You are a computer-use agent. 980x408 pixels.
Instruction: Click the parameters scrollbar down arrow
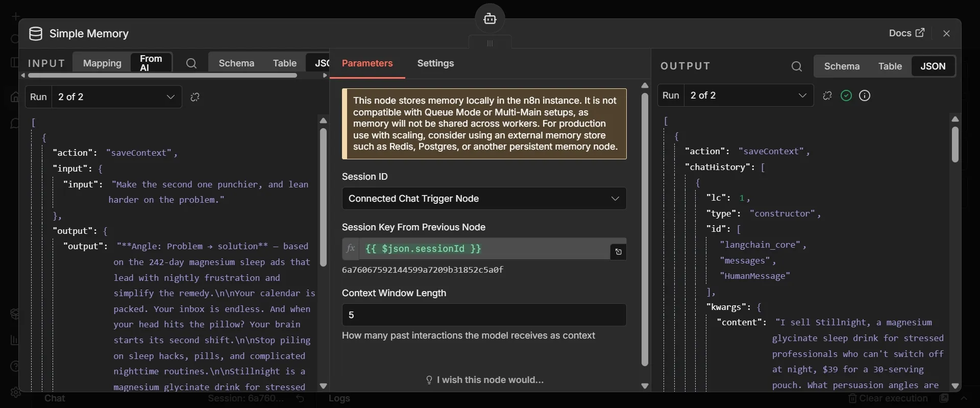(645, 386)
